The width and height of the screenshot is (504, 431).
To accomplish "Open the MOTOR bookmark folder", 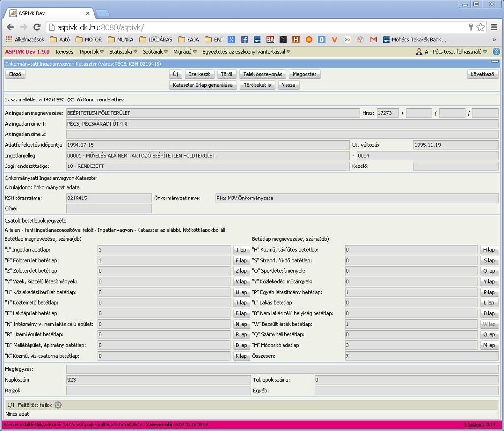I will tap(89, 39).
